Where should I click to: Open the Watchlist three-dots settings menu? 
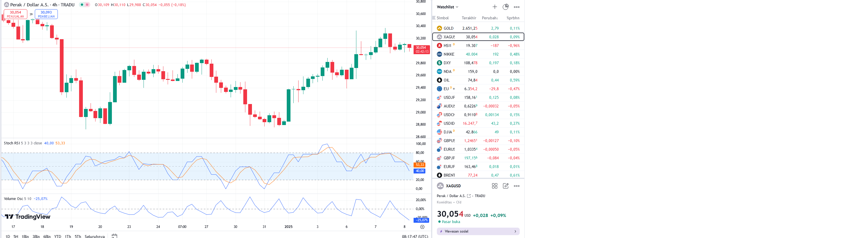[517, 7]
